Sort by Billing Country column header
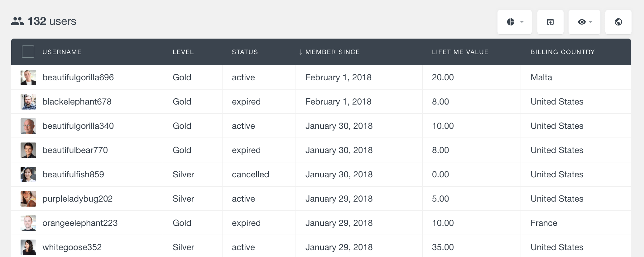 (x=563, y=52)
